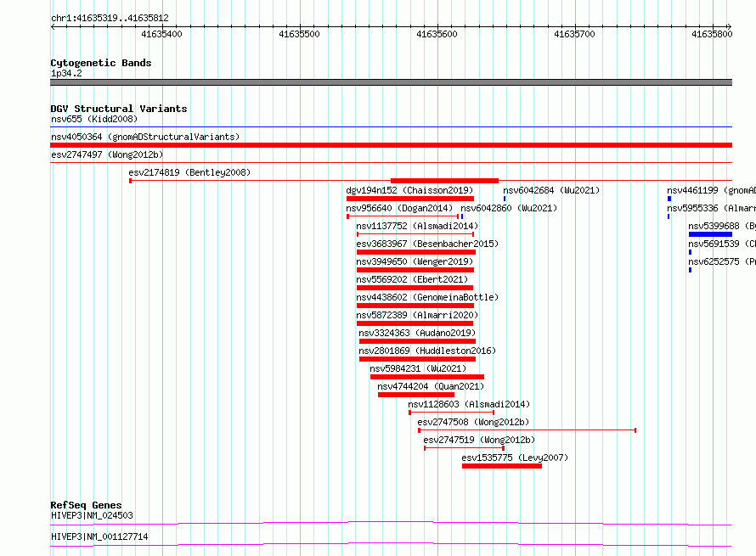Viewport: 756px width, 556px height.
Task: Open nsv1128603 (Alsmadi2014) variant label
Action: (469, 404)
